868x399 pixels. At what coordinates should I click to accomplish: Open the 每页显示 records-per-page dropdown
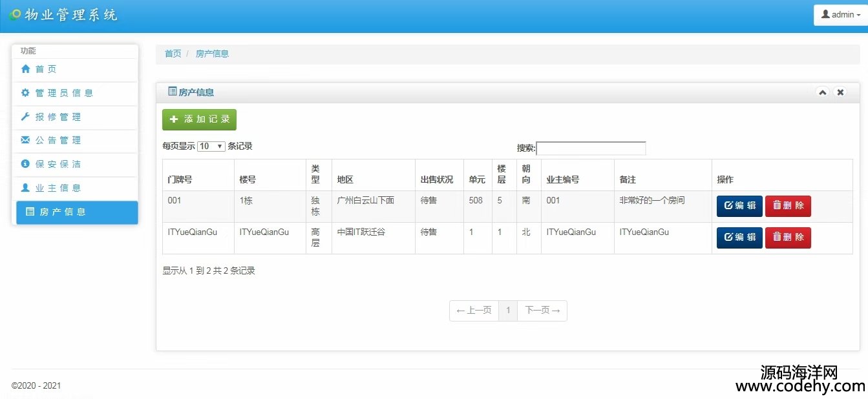tap(211, 147)
